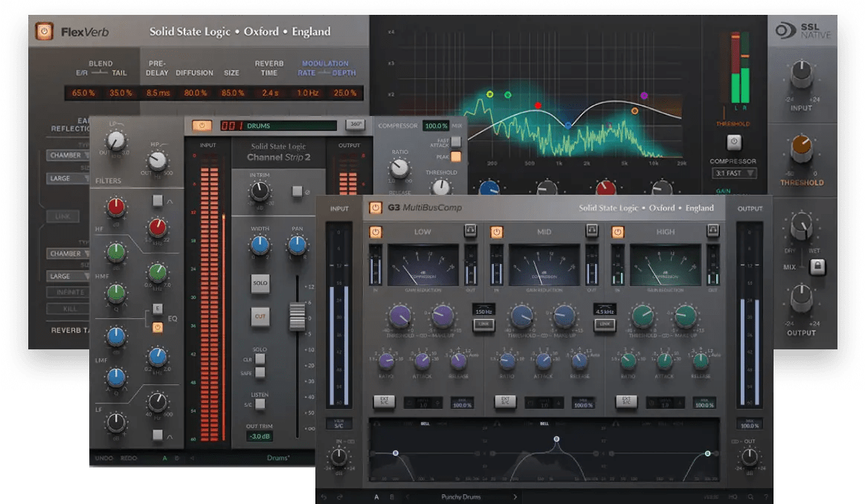The image size is (865, 504).
Task: Toggle the HIGH band power button
Action: 617,232
